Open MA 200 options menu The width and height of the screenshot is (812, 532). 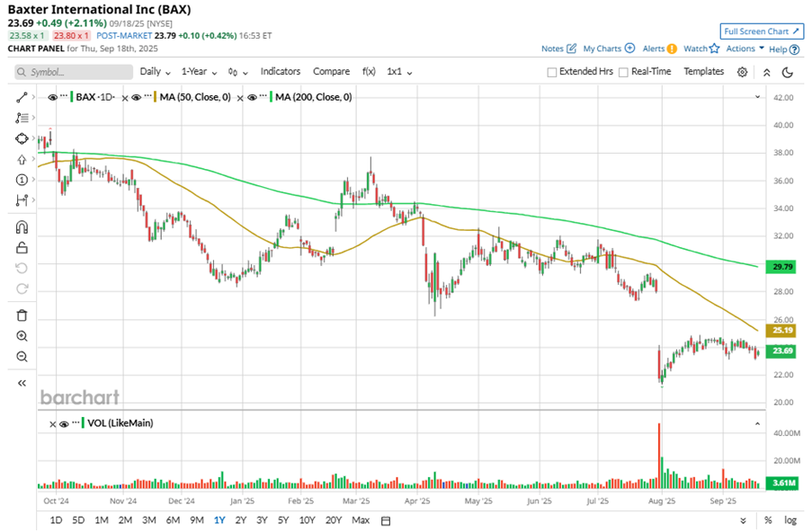(x=263, y=96)
